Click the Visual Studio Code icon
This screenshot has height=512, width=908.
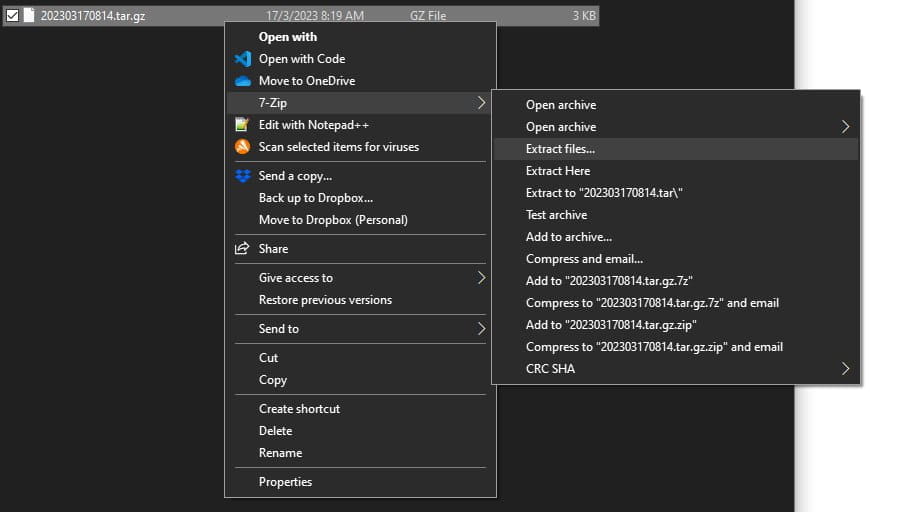point(243,58)
